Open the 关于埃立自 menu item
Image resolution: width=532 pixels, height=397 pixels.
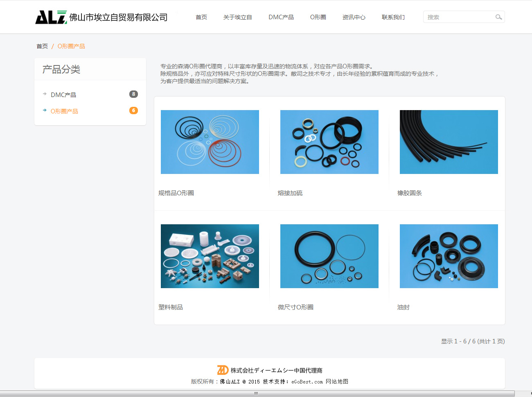237,17
